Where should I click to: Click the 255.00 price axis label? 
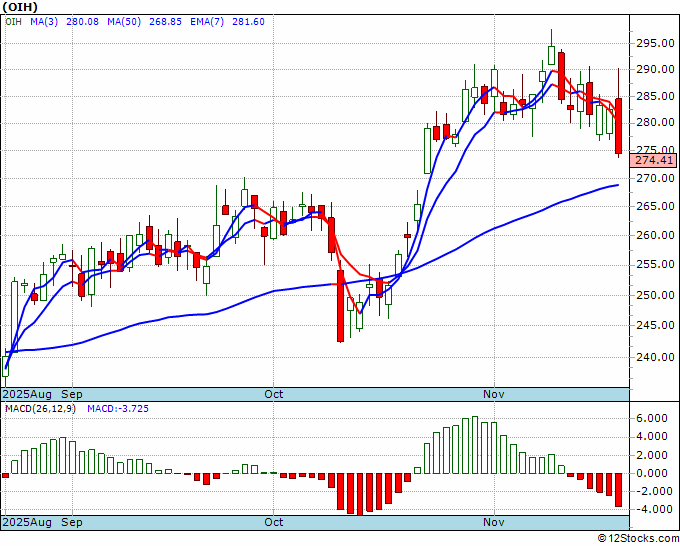click(x=655, y=265)
